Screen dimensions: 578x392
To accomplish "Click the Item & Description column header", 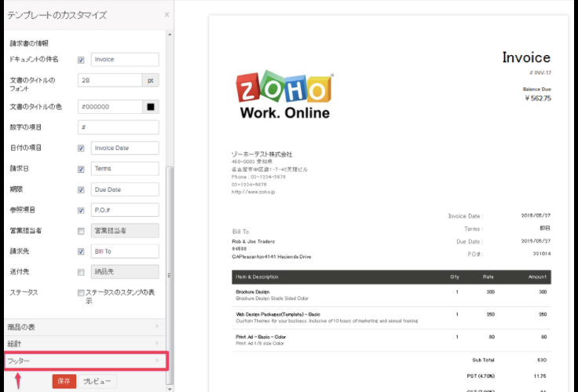I will click(x=257, y=277).
